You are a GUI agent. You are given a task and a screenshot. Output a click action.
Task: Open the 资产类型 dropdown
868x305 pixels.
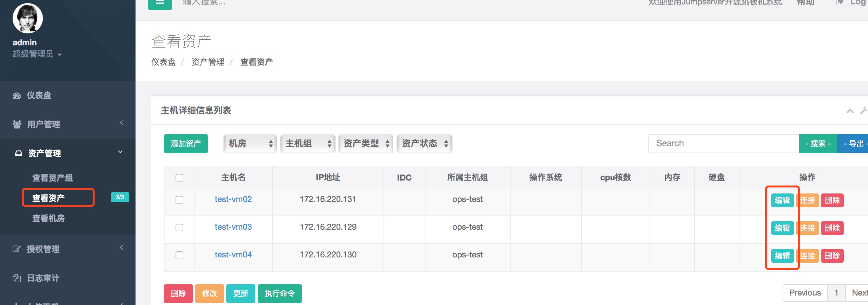pos(366,144)
